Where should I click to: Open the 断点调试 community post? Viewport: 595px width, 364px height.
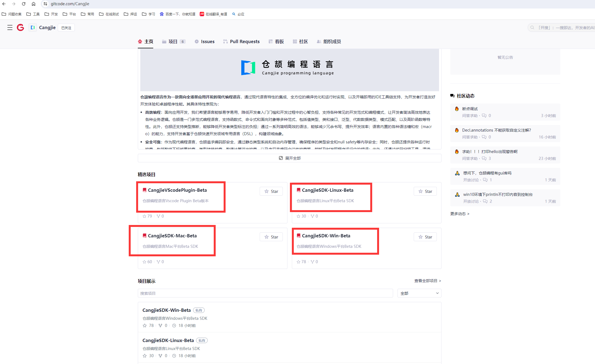point(470,109)
